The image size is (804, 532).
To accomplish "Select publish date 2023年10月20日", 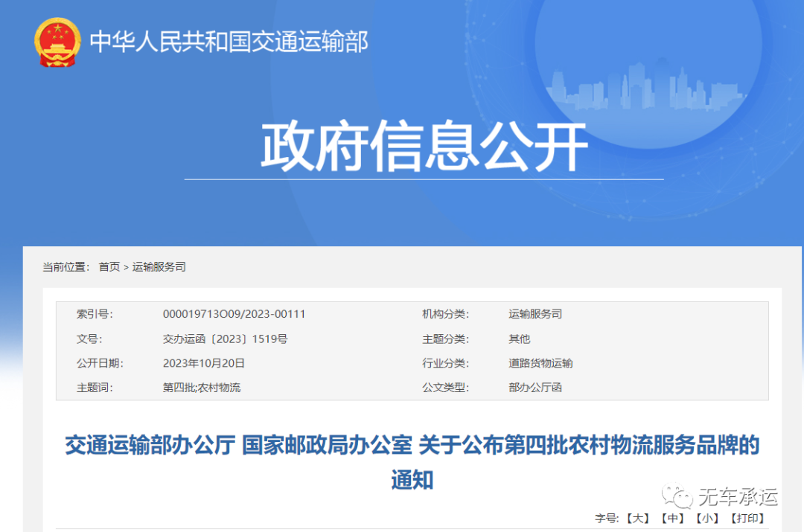I will coord(203,363).
